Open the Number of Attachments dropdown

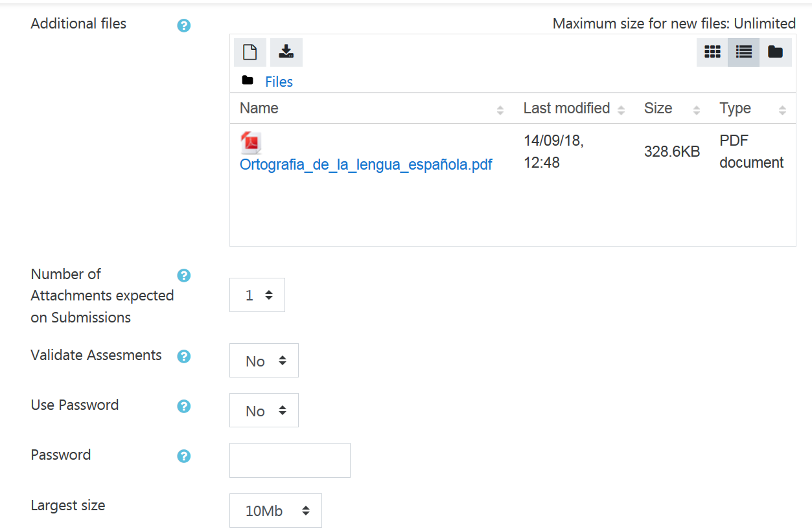257,295
